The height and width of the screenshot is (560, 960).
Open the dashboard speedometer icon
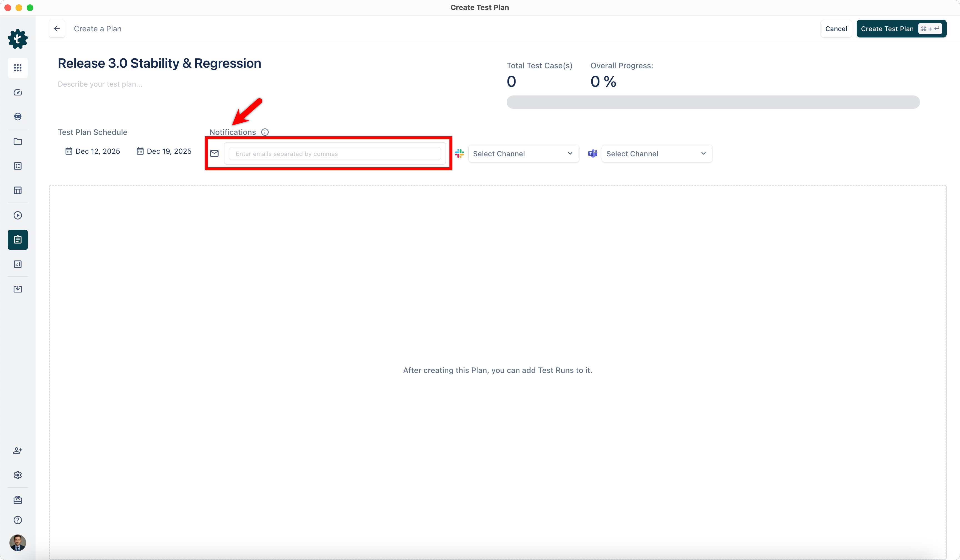[17, 92]
